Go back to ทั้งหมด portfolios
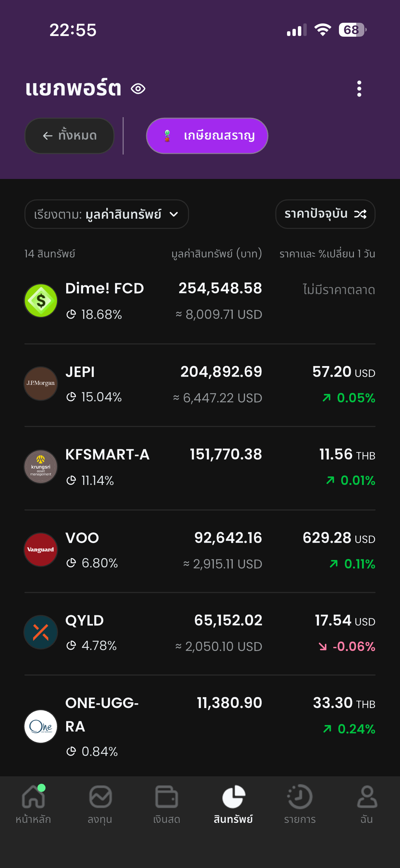The width and height of the screenshot is (400, 868). click(x=70, y=136)
